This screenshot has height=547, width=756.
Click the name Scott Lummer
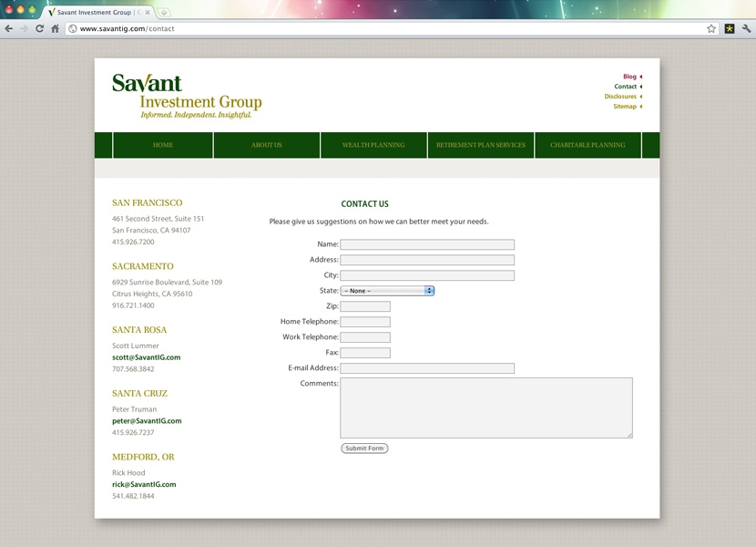pos(136,346)
